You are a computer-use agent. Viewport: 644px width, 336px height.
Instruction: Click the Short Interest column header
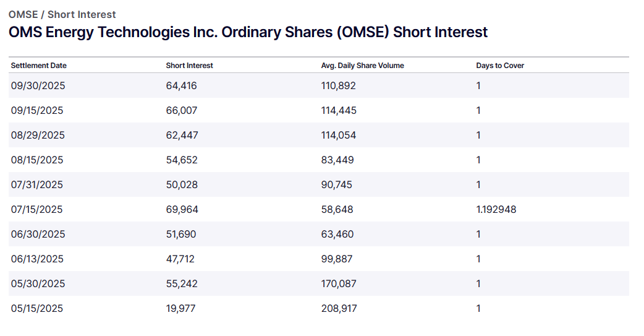click(x=189, y=66)
